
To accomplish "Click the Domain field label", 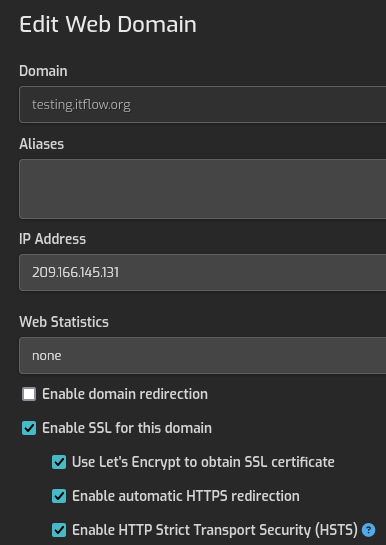I will point(43,71).
